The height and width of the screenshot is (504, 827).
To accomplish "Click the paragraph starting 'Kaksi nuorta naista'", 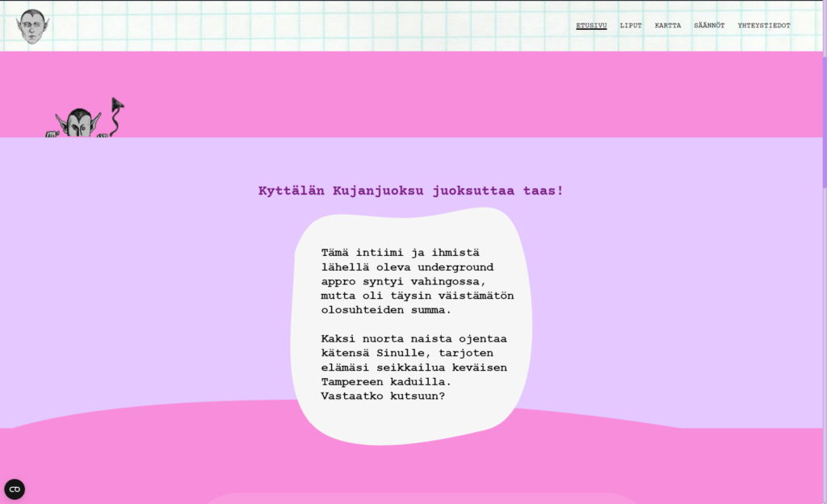I will [x=413, y=359].
